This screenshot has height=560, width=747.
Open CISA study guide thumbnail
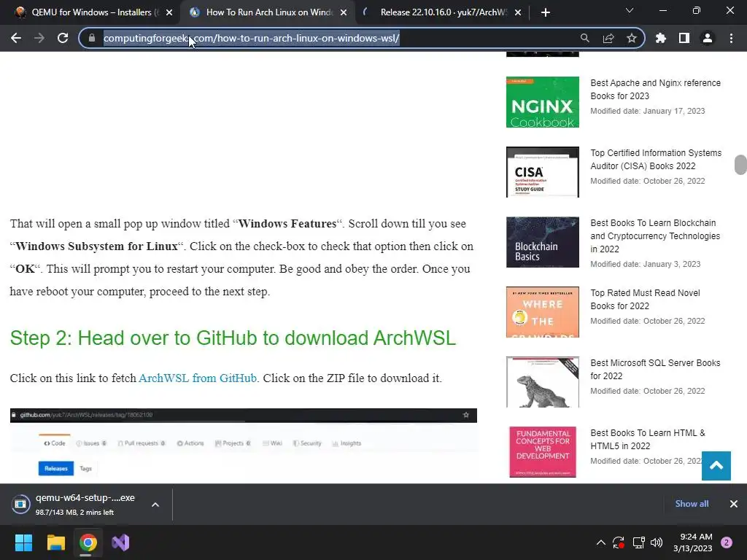point(543,172)
